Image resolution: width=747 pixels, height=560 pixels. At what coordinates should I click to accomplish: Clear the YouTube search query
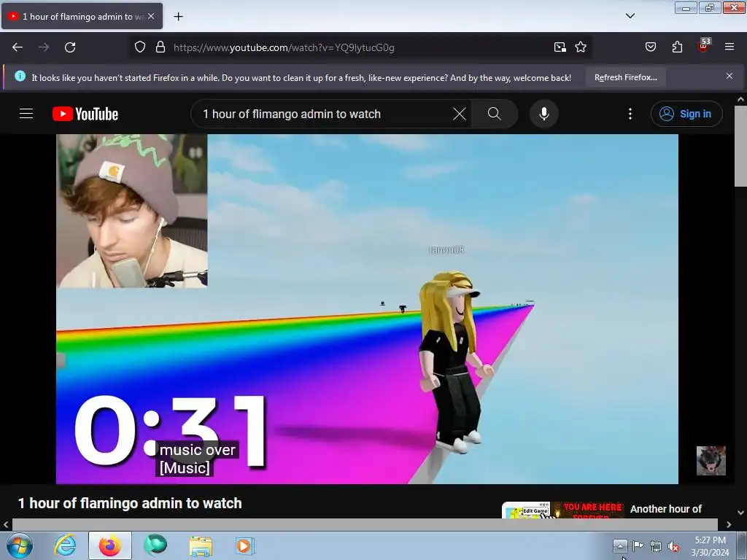pyautogui.click(x=460, y=114)
